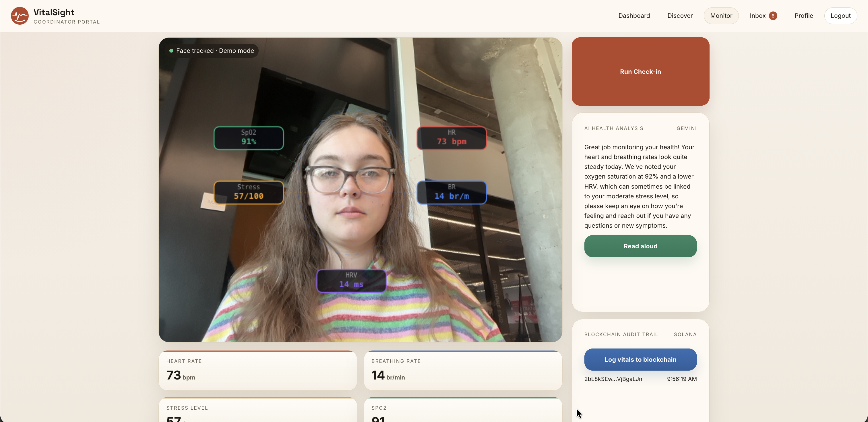Click the HR 73 bpm overlay badge

452,138
